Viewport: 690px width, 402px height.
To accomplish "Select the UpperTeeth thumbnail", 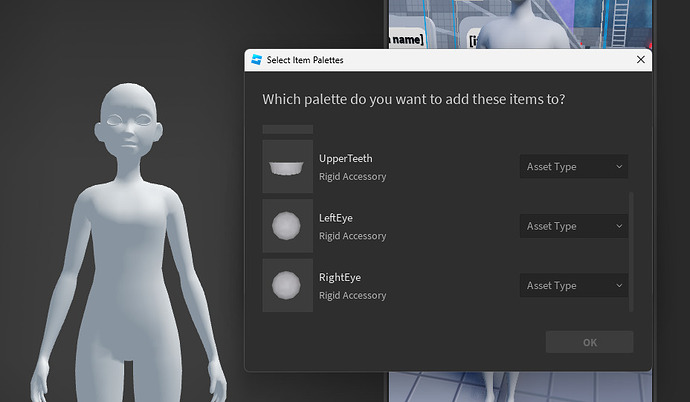I will [288, 167].
